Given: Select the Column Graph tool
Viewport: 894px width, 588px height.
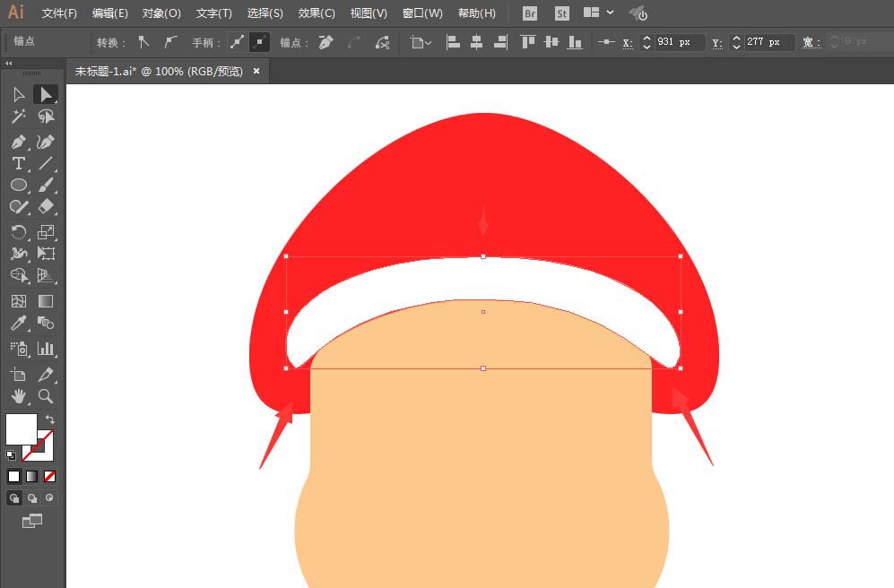Looking at the screenshot, I should pos(46,348).
